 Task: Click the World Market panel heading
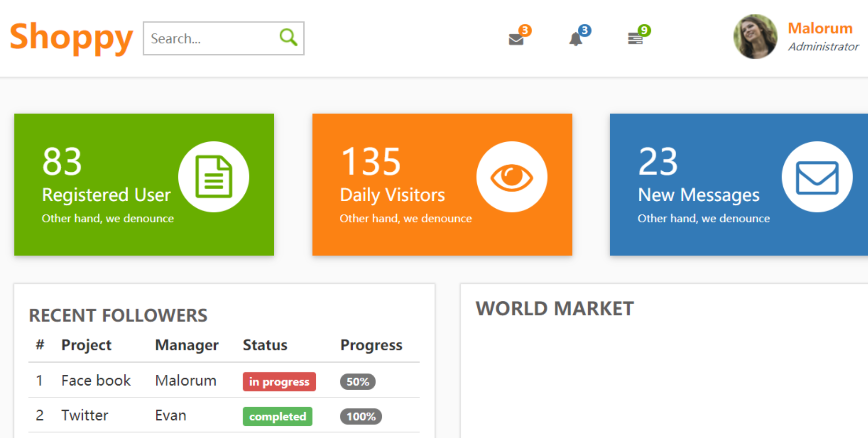point(554,309)
